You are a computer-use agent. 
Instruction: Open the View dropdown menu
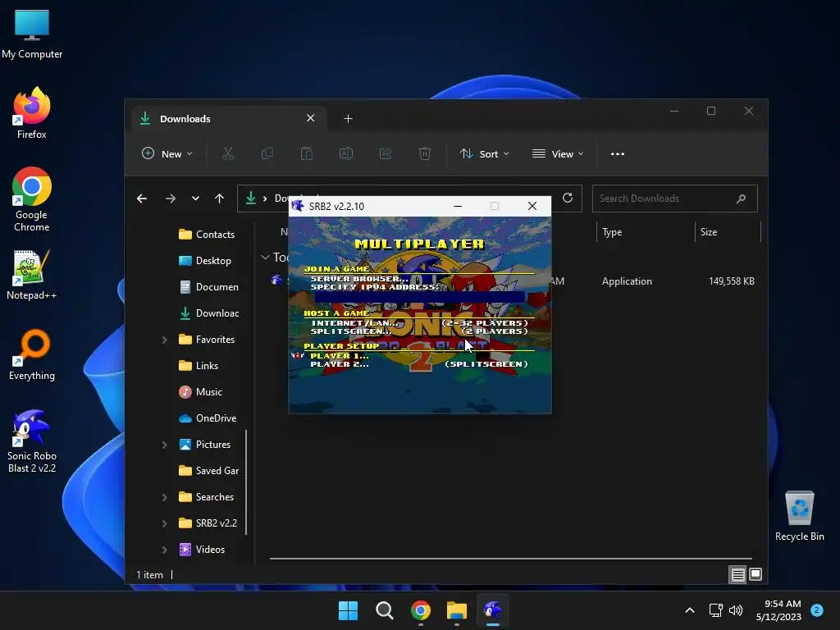[x=557, y=153]
